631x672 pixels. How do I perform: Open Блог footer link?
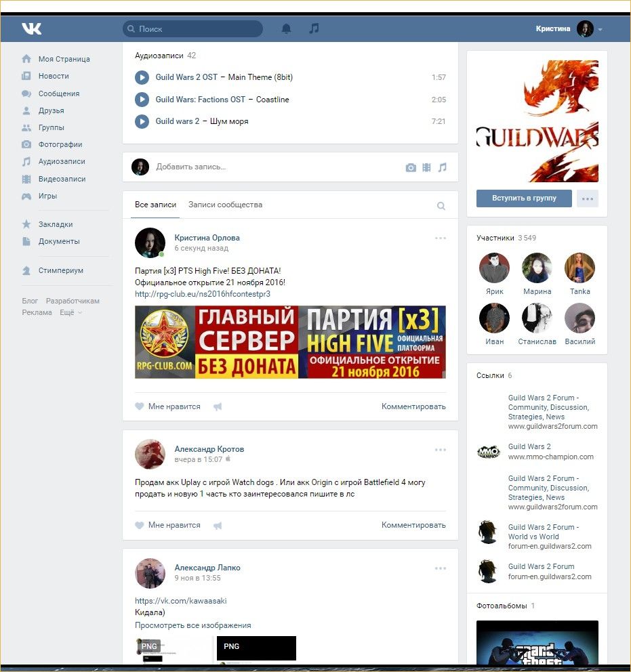coord(30,301)
